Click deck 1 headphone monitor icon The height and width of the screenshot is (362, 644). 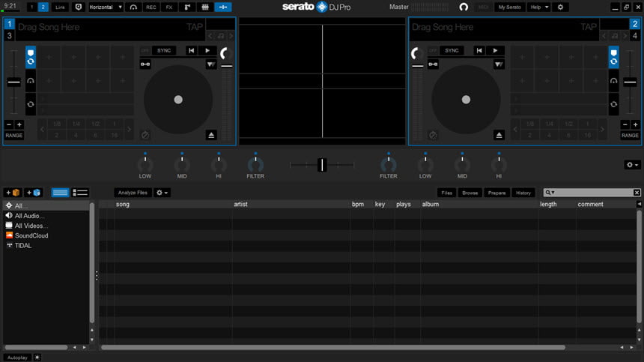(x=31, y=81)
